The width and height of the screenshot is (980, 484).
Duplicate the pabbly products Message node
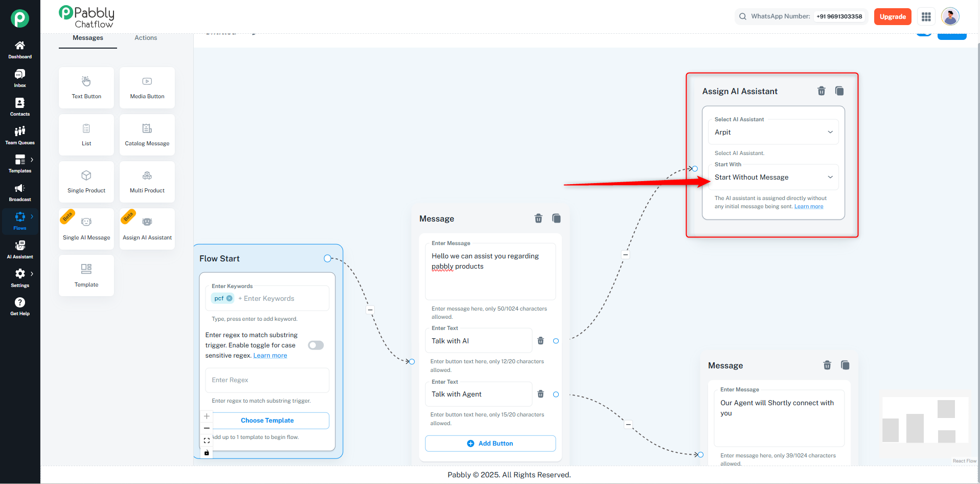(557, 218)
